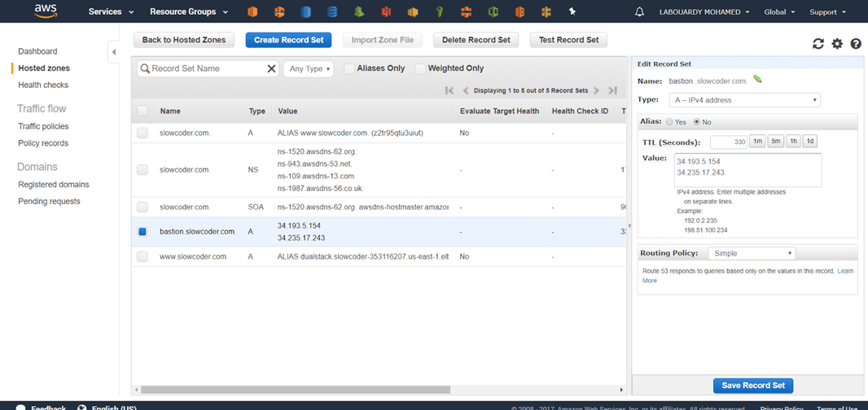Click the Delete Record Set button
Viewport: 868px width, 410px height.
476,40
